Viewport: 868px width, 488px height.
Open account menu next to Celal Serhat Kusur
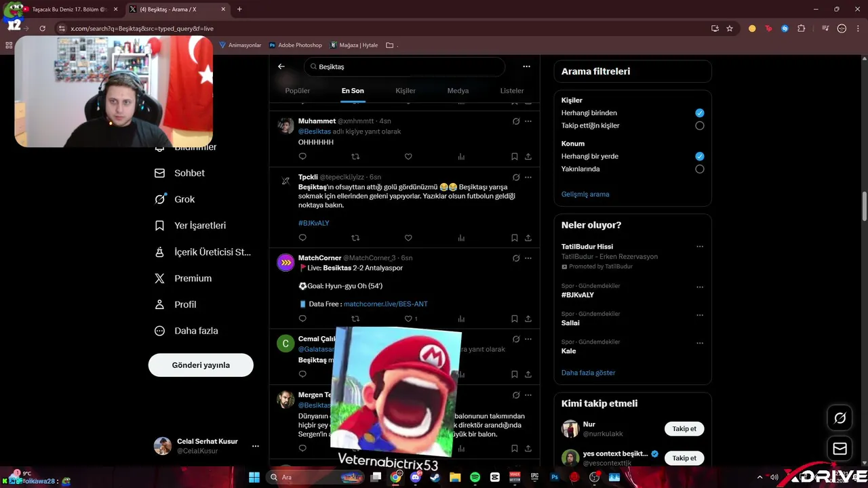(256, 446)
